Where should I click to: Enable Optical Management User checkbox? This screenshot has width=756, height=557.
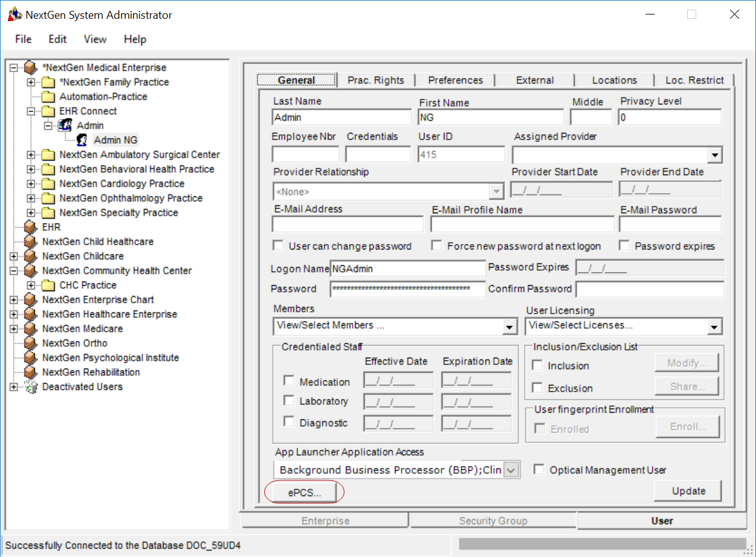click(539, 469)
